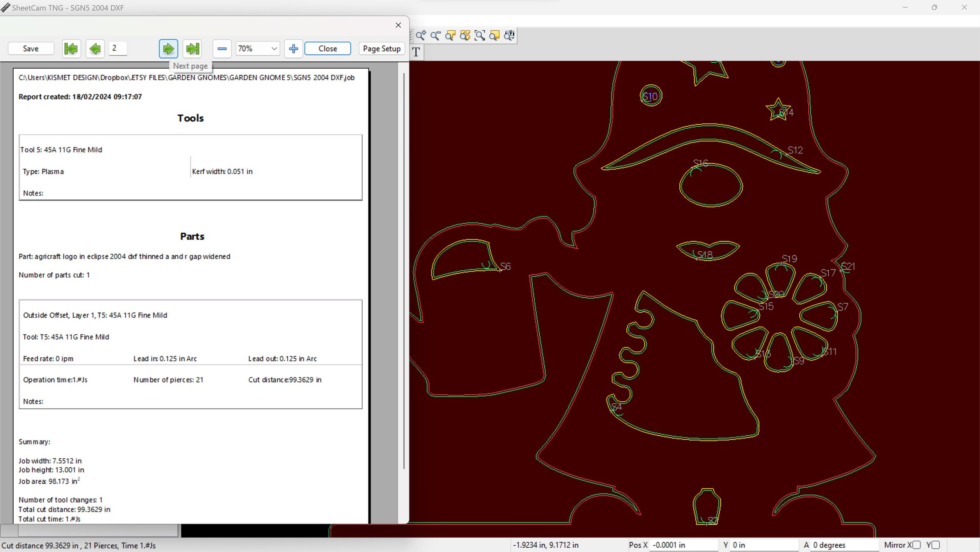Go to the next report page
Viewport: 980px width, 552px height.
point(168,49)
